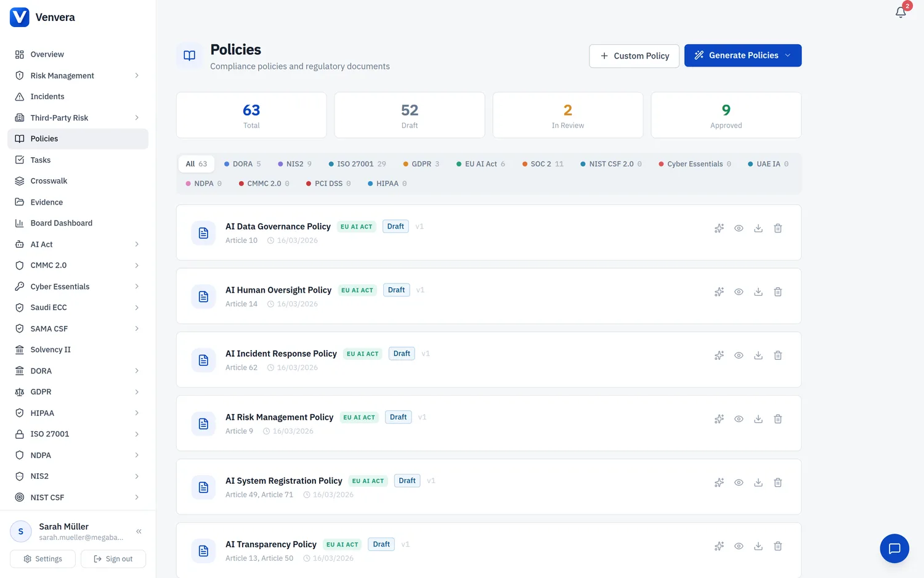Click AI enhance icon for AI Transparency Policy
This screenshot has width=924, height=578.
coord(719,546)
